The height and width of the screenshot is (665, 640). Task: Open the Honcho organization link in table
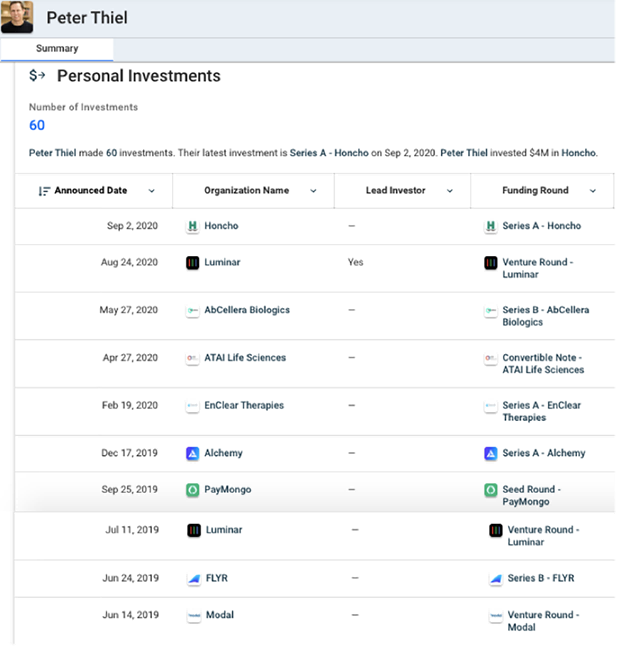[x=221, y=226]
